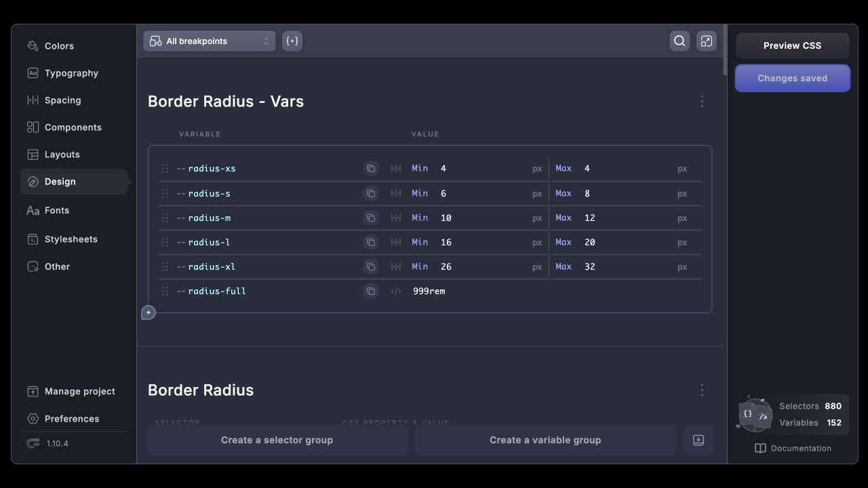Copy the --radius-s variable
Viewport: 868px width, 488px height.
(370, 194)
